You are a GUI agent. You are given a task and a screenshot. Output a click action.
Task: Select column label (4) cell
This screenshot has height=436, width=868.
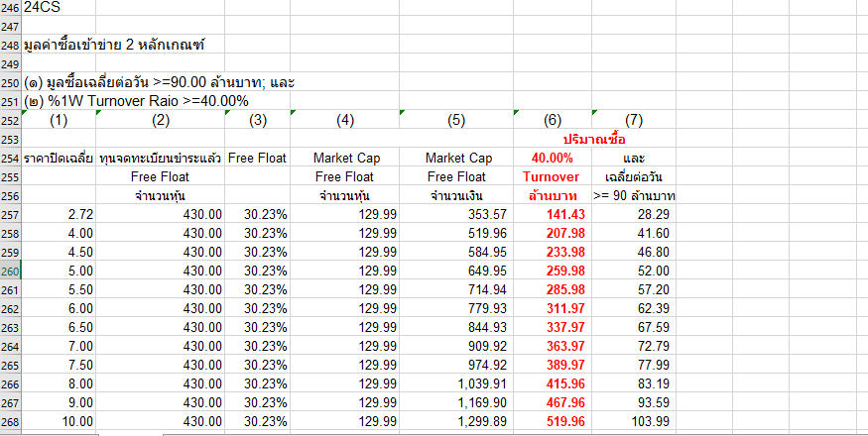[345, 121]
